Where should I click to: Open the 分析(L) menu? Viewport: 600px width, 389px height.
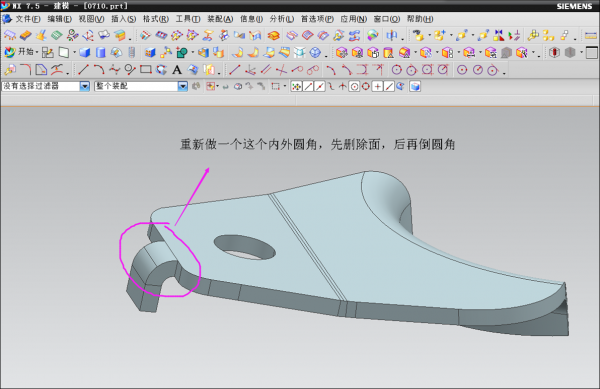click(282, 19)
